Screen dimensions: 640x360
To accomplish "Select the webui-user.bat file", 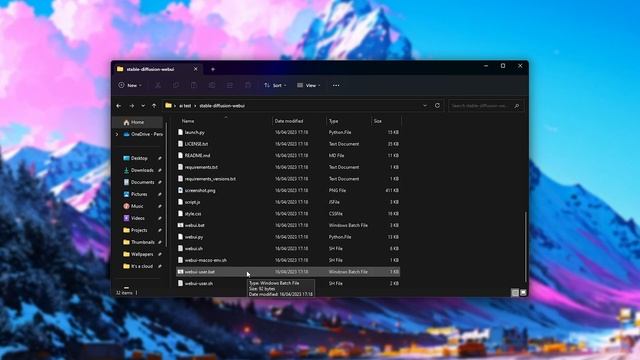I will coord(288,271).
